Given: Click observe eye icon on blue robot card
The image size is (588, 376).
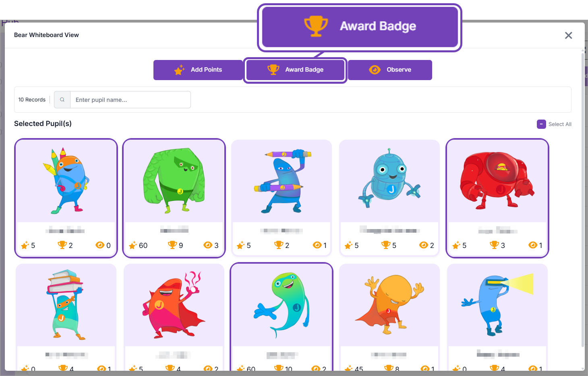Looking at the screenshot, I should (424, 245).
